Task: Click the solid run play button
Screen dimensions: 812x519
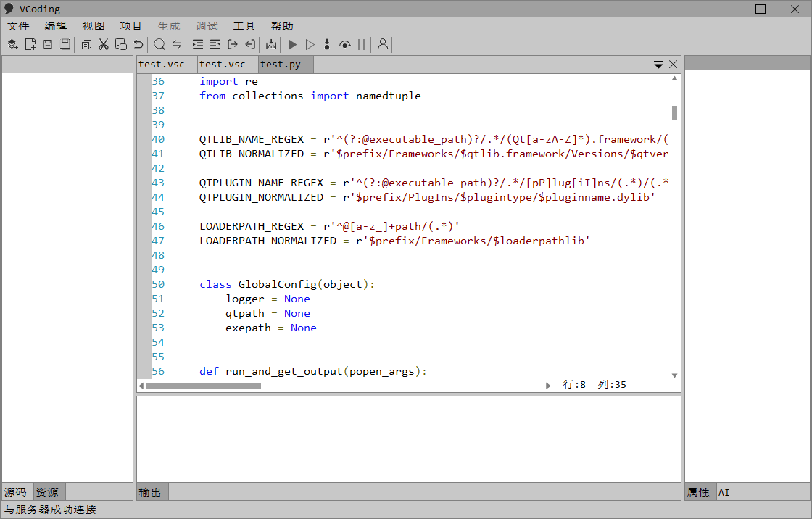Action: click(293, 44)
